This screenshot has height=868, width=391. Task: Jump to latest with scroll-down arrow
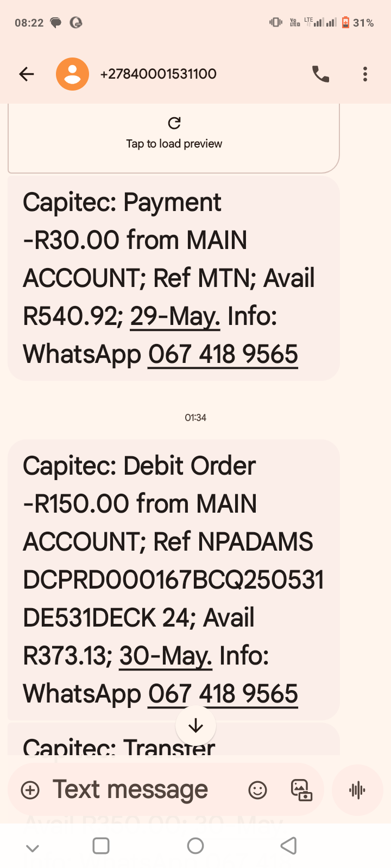[x=195, y=725]
